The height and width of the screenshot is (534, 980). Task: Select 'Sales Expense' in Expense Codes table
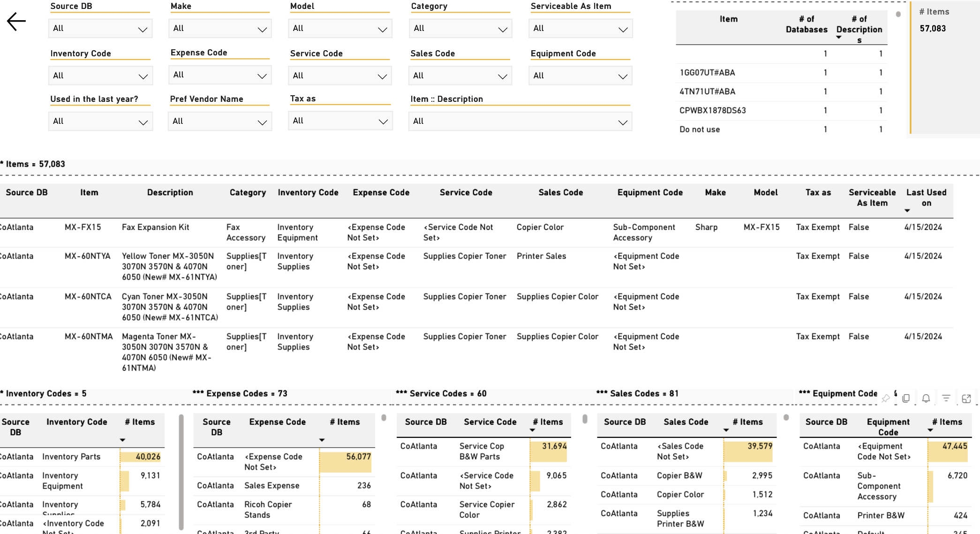pyautogui.click(x=271, y=486)
